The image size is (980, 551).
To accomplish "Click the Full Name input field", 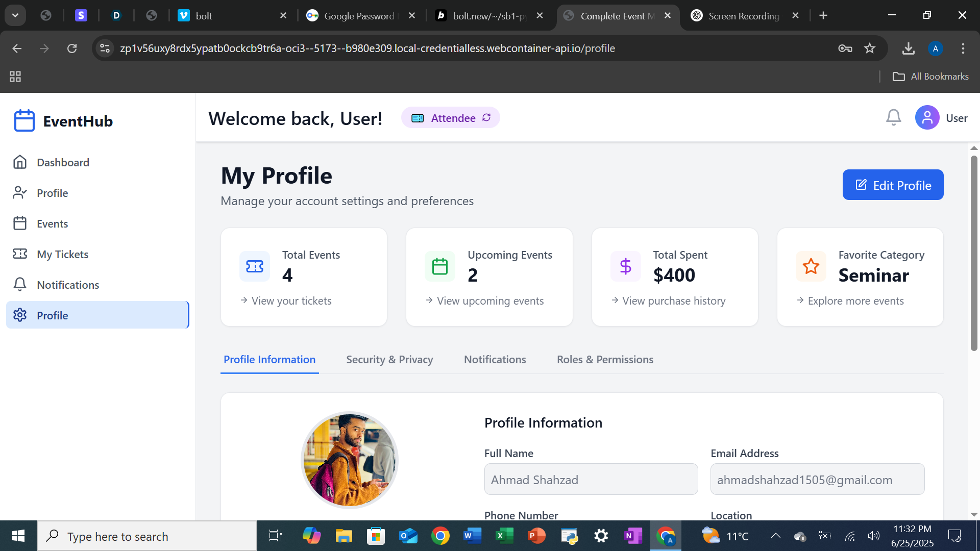I will 591,480.
